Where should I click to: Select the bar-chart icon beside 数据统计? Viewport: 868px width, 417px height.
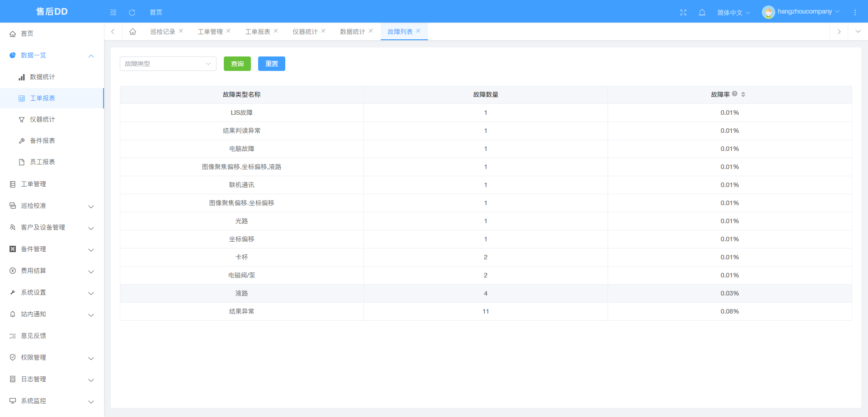pos(22,77)
